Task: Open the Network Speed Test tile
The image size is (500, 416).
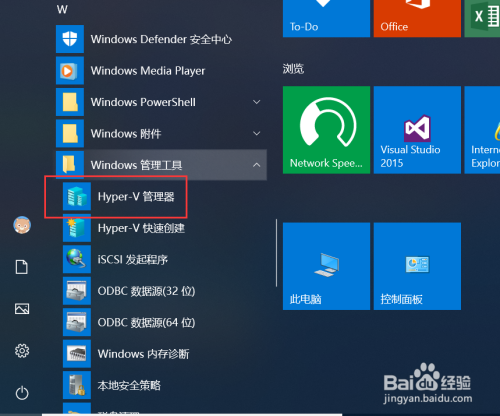Action: [x=326, y=130]
